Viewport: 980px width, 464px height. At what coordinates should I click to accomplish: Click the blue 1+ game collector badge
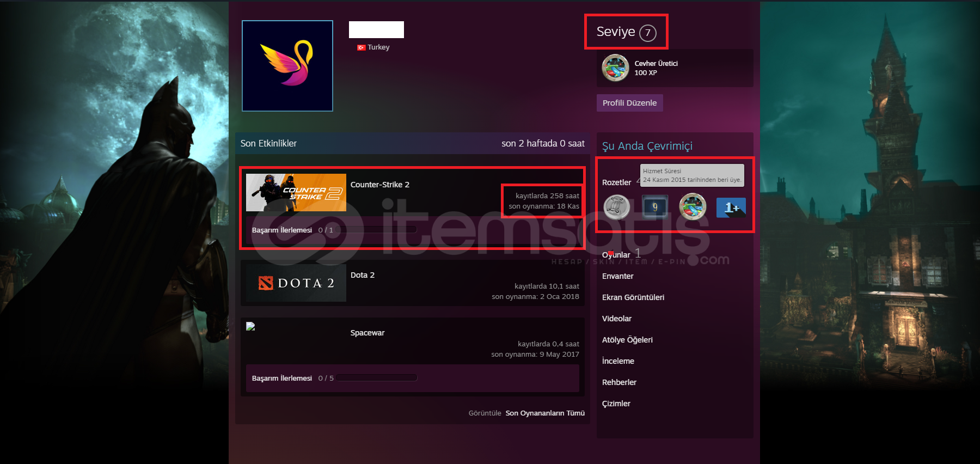[731, 207]
